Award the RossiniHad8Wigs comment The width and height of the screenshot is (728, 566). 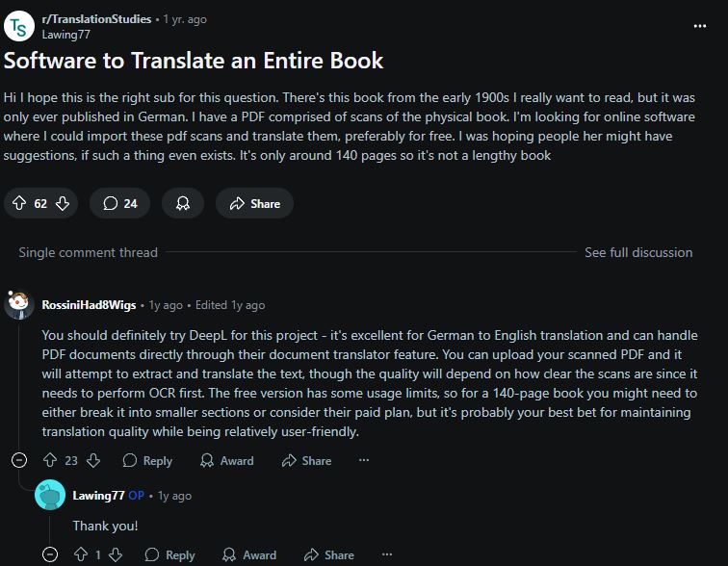coord(227,460)
